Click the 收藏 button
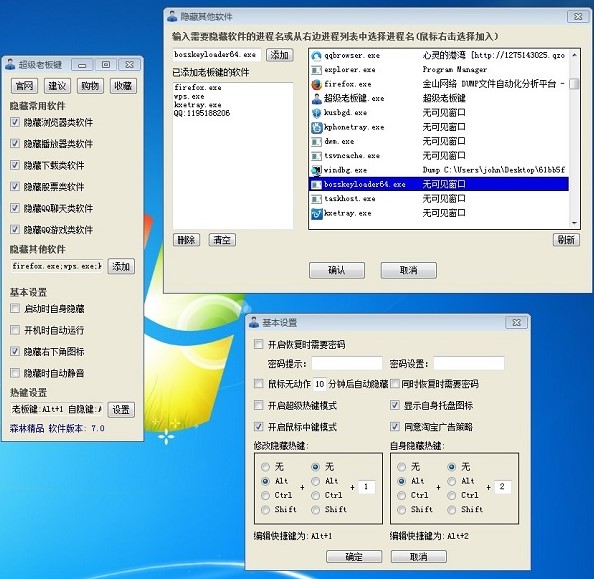Viewport: 594px width, 579px height. [x=123, y=86]
